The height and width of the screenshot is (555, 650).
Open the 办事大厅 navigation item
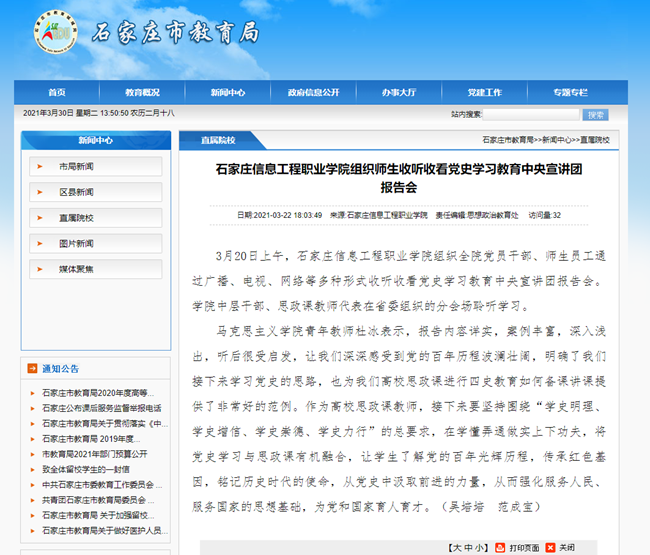[x=398, y=92]
